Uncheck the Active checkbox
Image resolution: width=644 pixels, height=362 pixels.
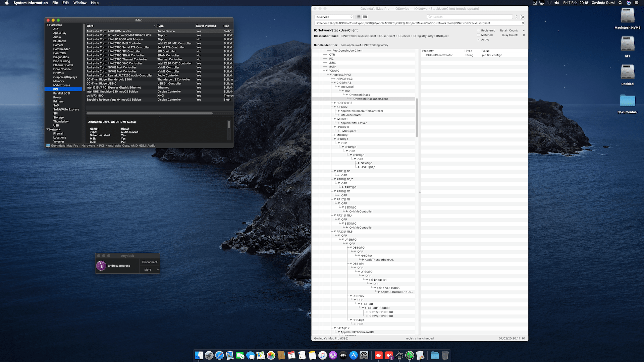pos(478,40)
